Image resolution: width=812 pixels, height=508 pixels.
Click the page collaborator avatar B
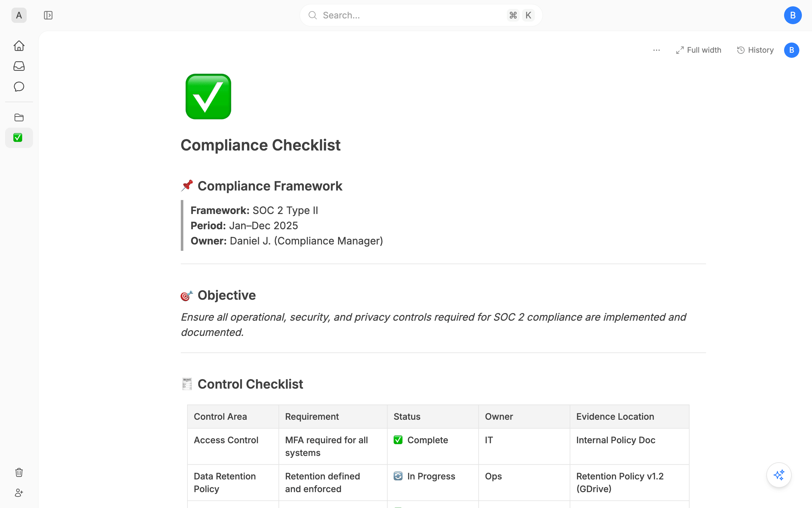click(791, 50)
